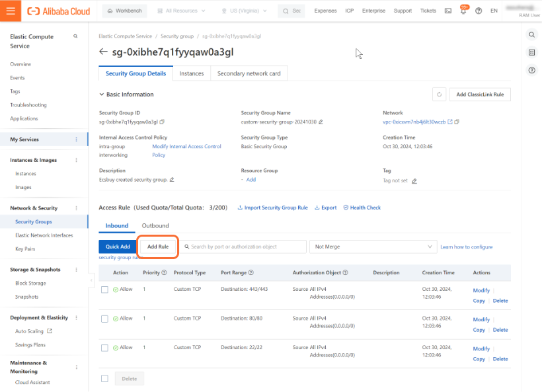Open the hamburger navigation menu
The height and width of the screenshot is (392, 542).
[11, 11]
